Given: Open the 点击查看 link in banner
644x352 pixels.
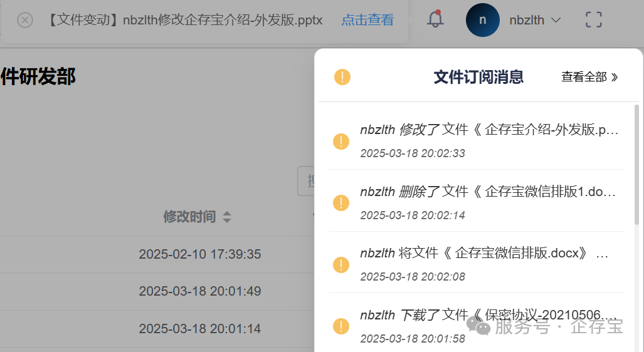Looking at the screenshot, I should [367, 19].
